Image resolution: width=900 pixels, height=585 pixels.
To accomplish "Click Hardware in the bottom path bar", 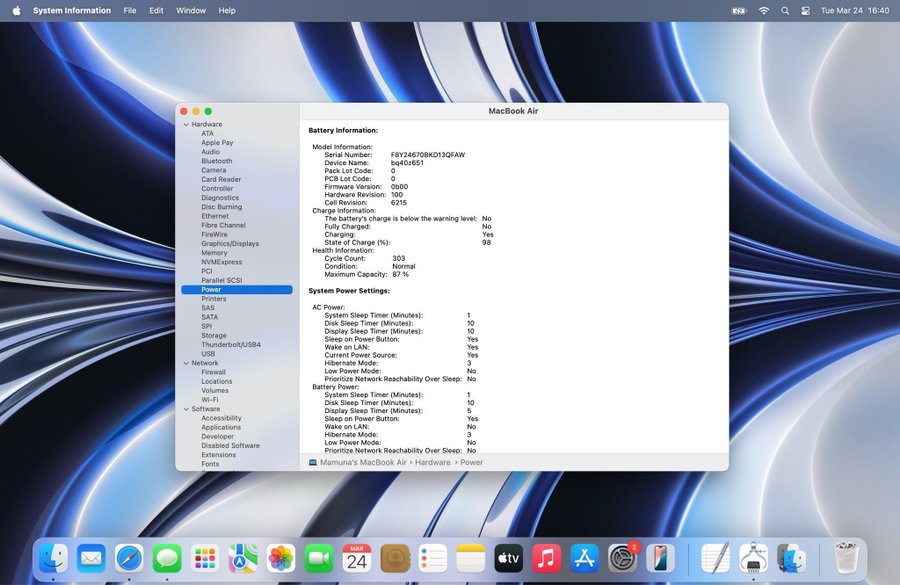I will [x=433, y=462].
